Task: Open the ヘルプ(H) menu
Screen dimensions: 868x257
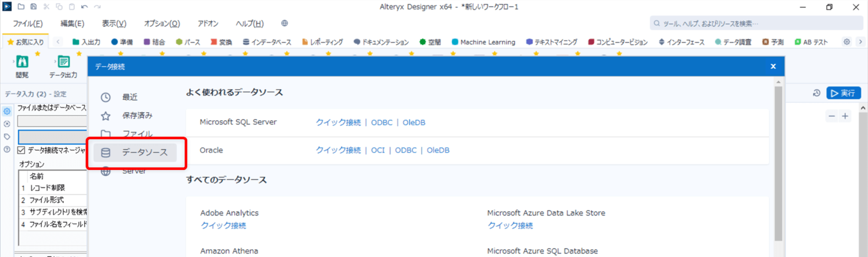Action: tap(250, 23)
